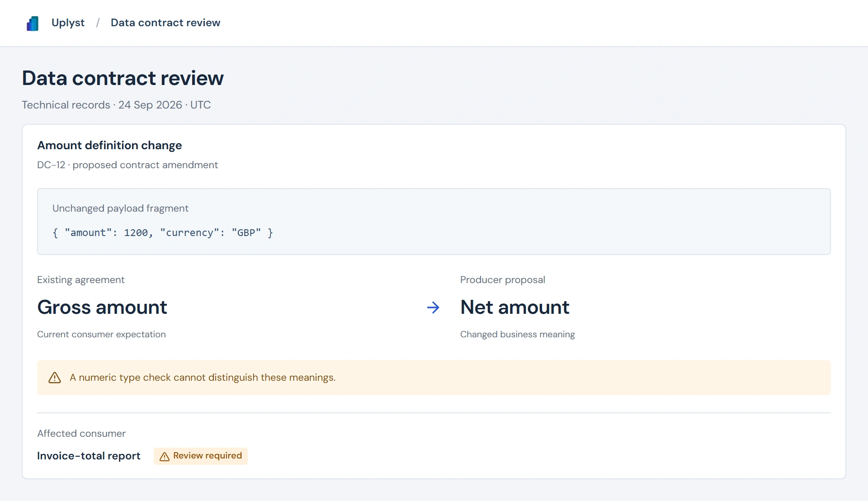Click the Current consumer expectation text
Image resolution: width=868 pixels, height=501 pixels.
click(101, 334)
